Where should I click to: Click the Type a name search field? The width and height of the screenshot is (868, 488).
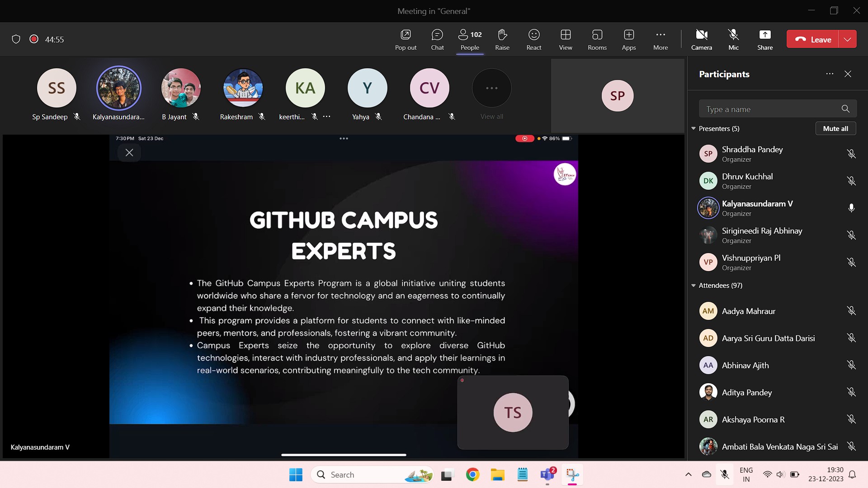pyautogui.click(x=769, y=109)
